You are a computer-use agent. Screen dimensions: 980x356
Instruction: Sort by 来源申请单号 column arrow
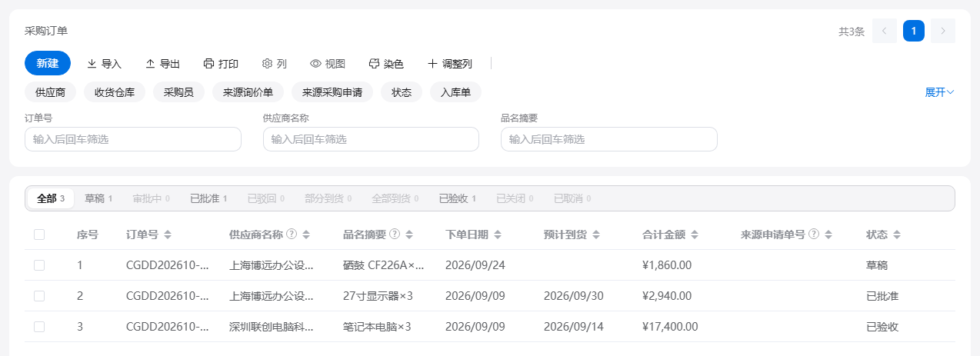click(828, 235)
